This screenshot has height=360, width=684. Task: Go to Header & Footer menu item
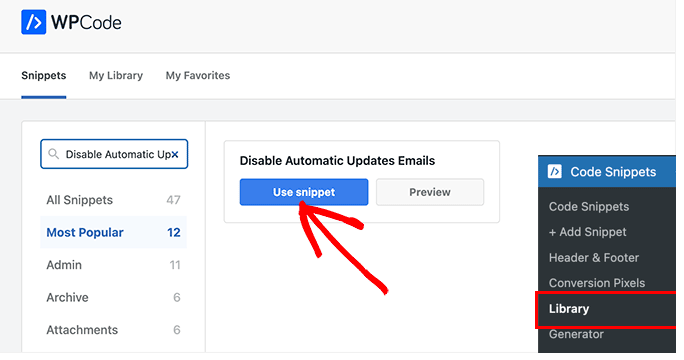(594, 257)
